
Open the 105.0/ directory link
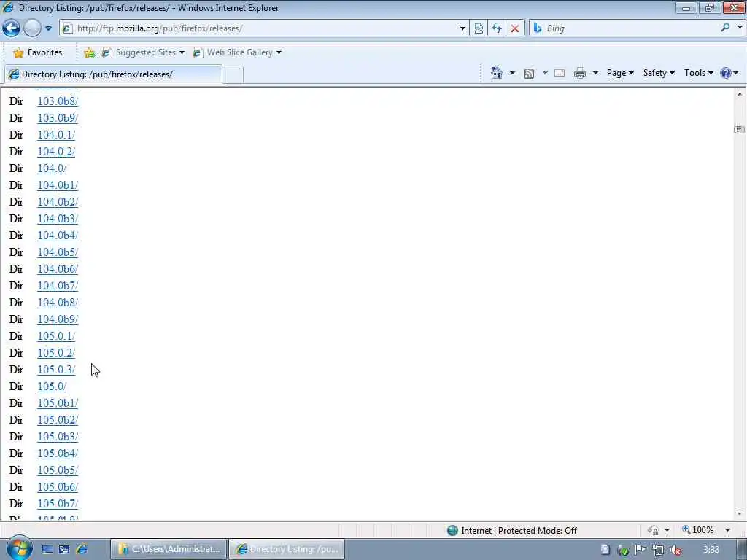[x=52, y=386]
